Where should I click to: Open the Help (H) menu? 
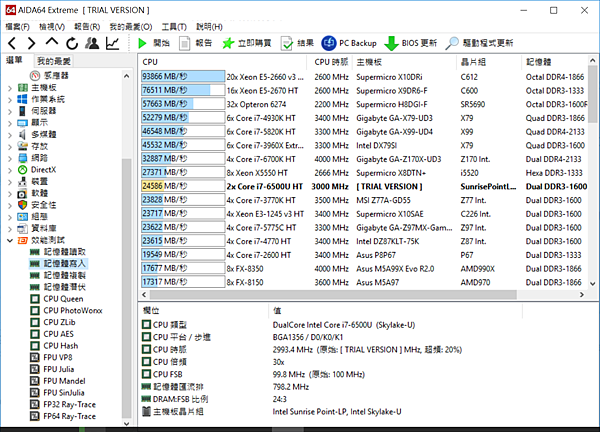tap(209, 26)
